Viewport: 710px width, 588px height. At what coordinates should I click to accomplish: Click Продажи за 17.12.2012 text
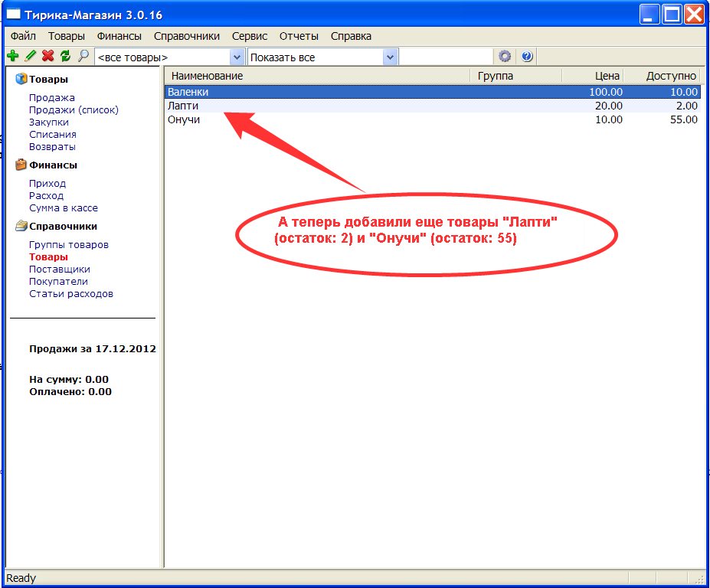click(93, 348)
